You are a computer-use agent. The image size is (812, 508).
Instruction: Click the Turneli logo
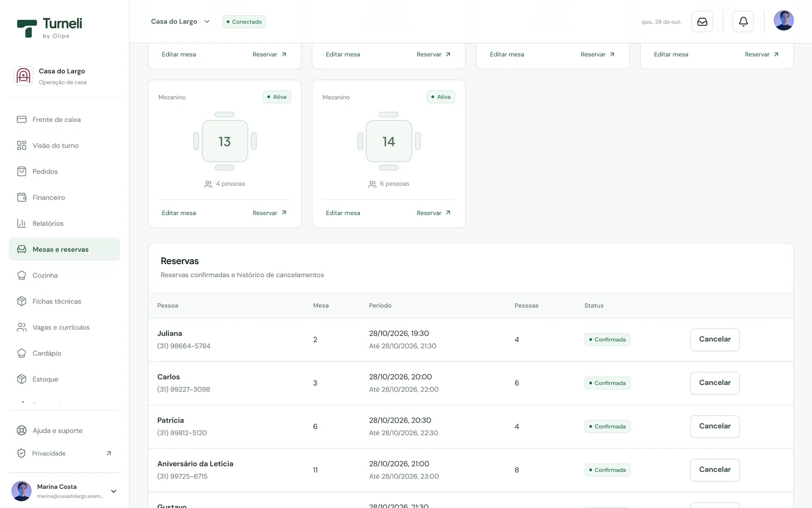click(x=50, y=28)
